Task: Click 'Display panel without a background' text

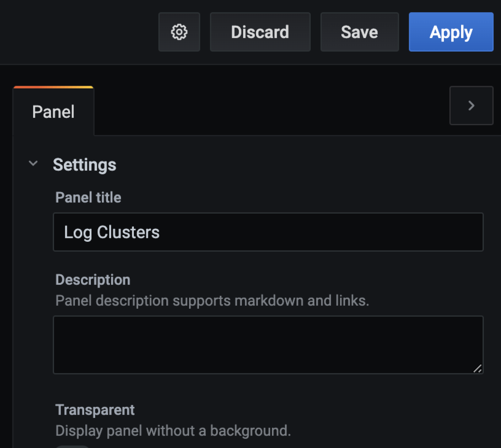Action: pos(173,430)
